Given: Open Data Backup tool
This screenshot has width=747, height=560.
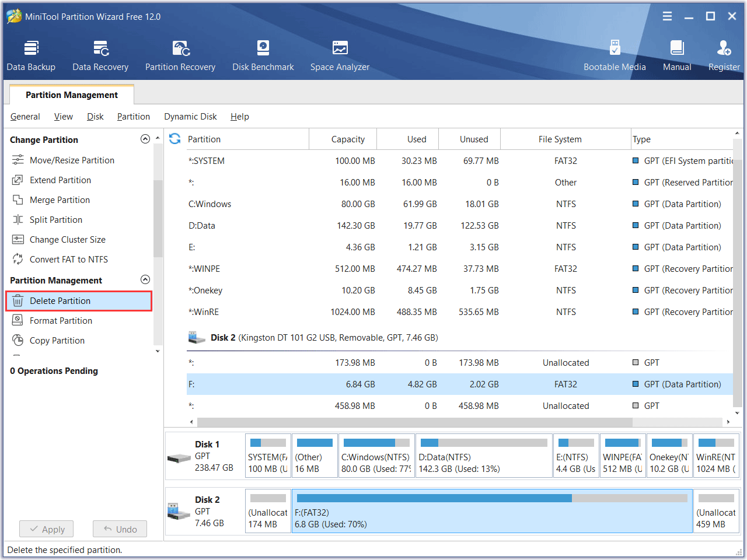Looking at the screenshot, I should 31,56.
